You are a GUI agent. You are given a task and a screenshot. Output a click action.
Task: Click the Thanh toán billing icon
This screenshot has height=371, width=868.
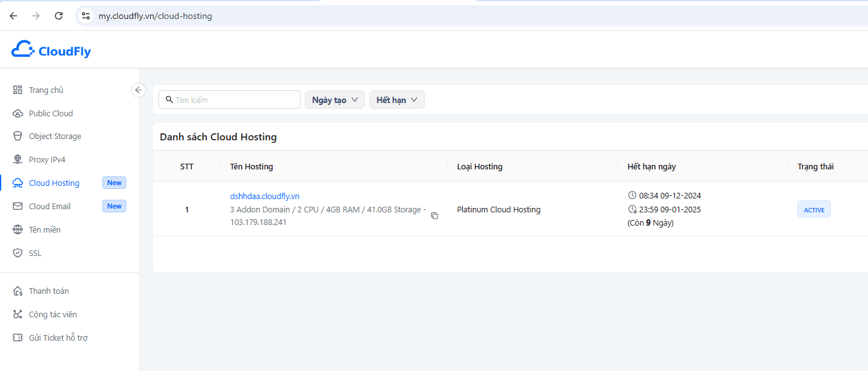coord(18,291)
